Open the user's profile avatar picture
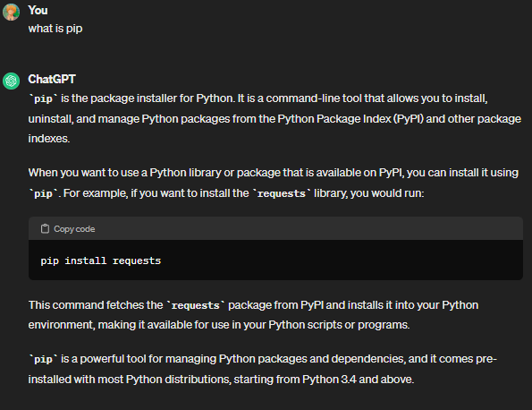 point(12,13)
